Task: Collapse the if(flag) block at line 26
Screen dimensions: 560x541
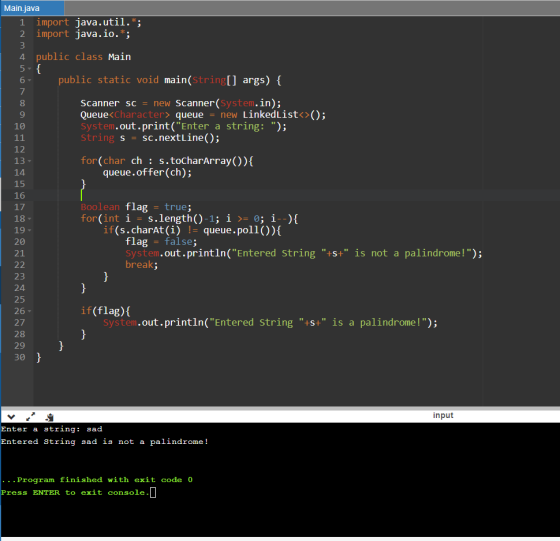Action: click(x=29, y=311)
